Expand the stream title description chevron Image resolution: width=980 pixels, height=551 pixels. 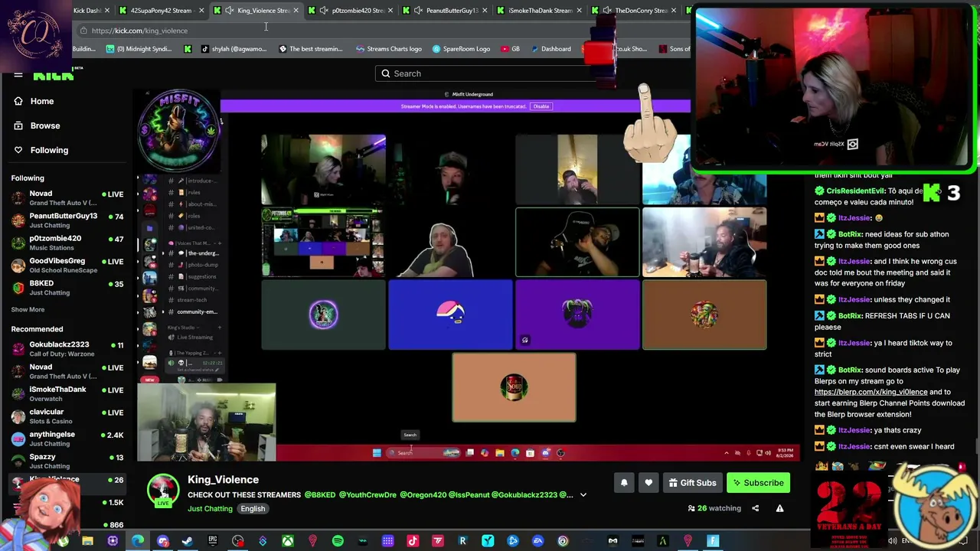click(583, 495)
